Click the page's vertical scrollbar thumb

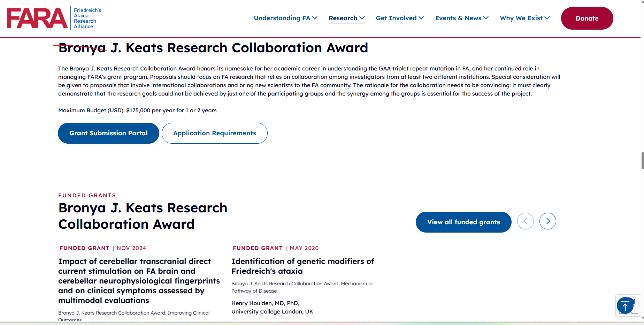(x=642, y=160)
